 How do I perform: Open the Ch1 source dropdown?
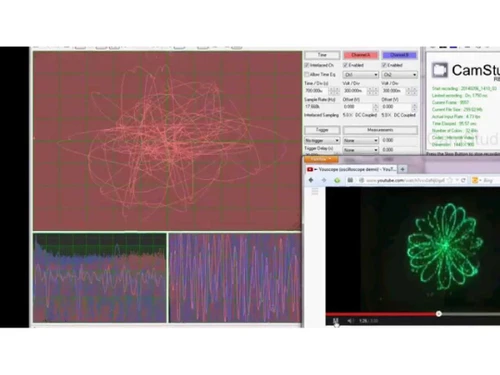[361, 75]
